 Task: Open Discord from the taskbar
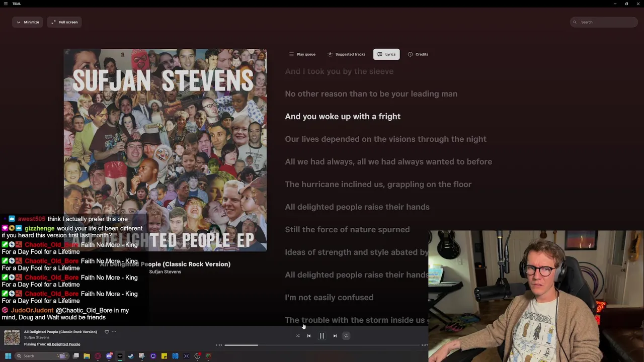pyautogui.click(x=109, y=356)
